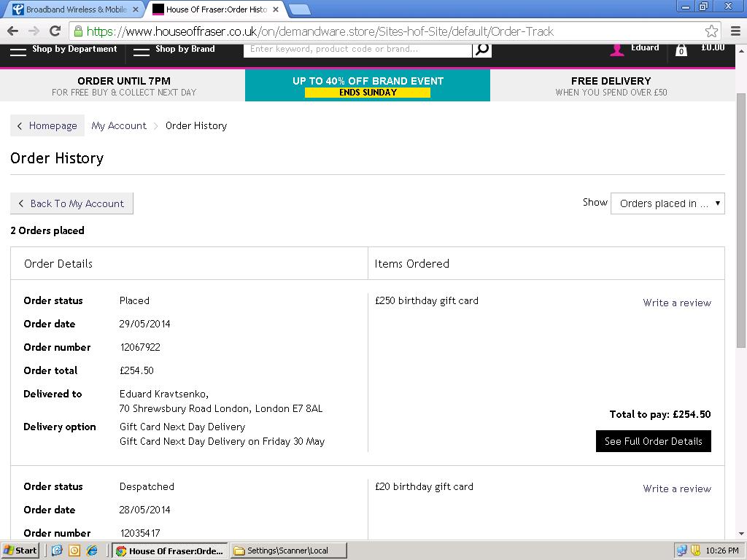Close the Broadband Wireless & Mobile tab
Image resolution: width=747 pixels, height=560 pixels.
click(136, 9)
